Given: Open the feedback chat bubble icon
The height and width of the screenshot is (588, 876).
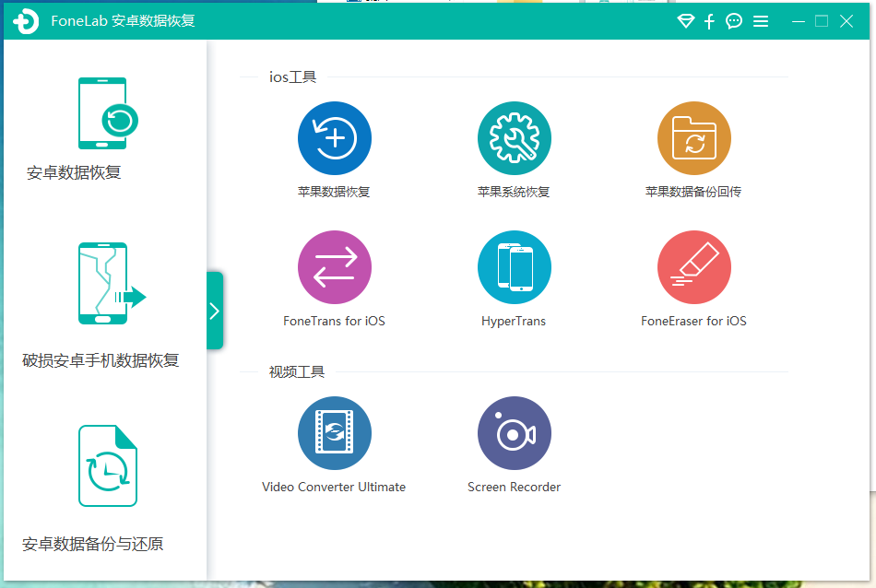Looking at the screenshot, I should (734, 21).
